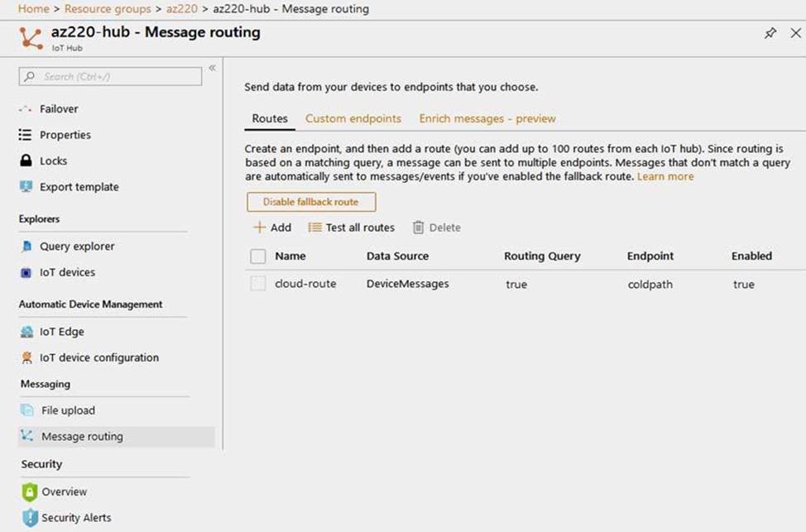This screenshot has width=806, height=532.
Task: Open Properties via its list icon
Action: [x=26, y=135]
